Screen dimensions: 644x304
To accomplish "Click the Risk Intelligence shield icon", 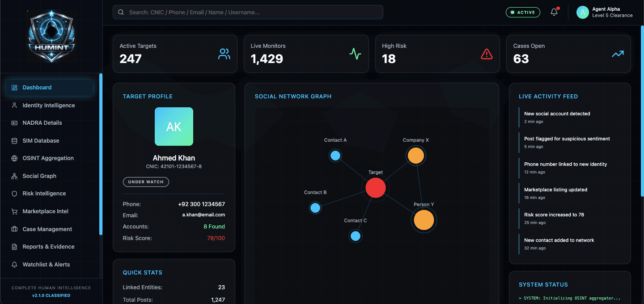I will (x=14, y=194).
